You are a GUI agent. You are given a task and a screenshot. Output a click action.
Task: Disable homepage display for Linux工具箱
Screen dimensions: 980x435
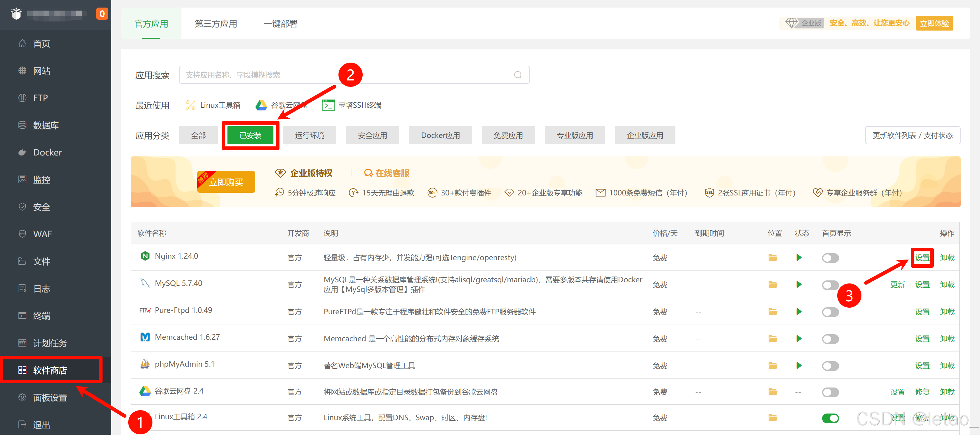[830, 418]
